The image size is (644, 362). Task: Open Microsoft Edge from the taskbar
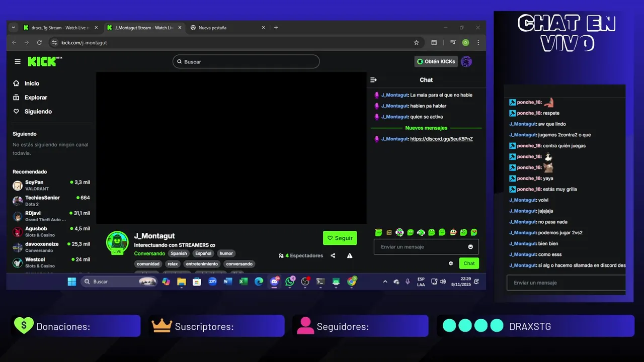tap(259, 282)
